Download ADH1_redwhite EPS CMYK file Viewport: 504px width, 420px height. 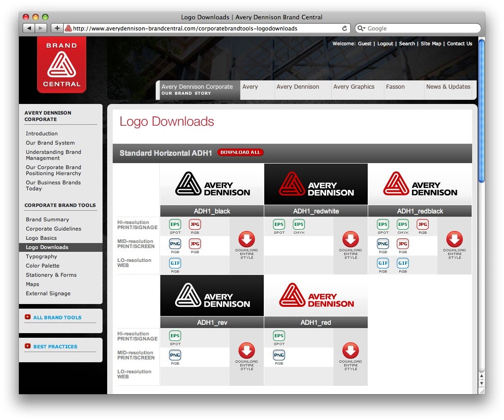coord(299,225)
